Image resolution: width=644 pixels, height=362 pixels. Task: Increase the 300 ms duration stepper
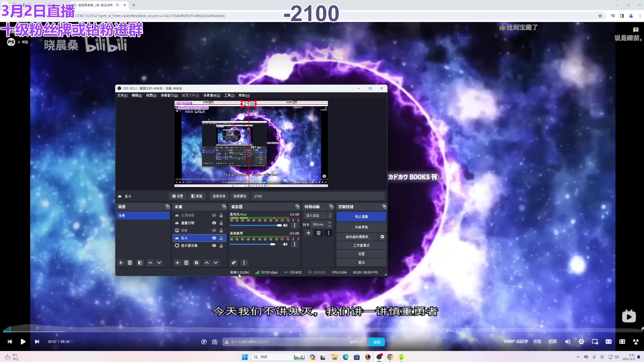(x=329, y=223)
